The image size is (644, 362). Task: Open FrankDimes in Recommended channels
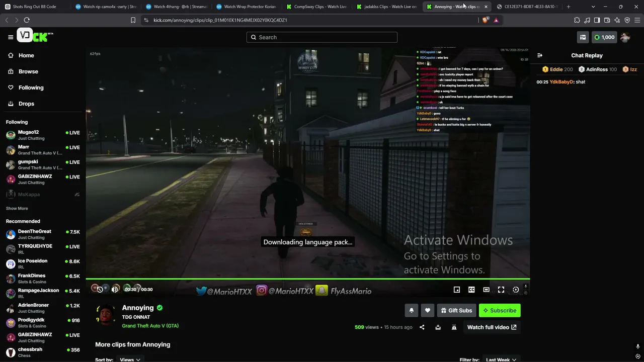click(x=43, y=279)
